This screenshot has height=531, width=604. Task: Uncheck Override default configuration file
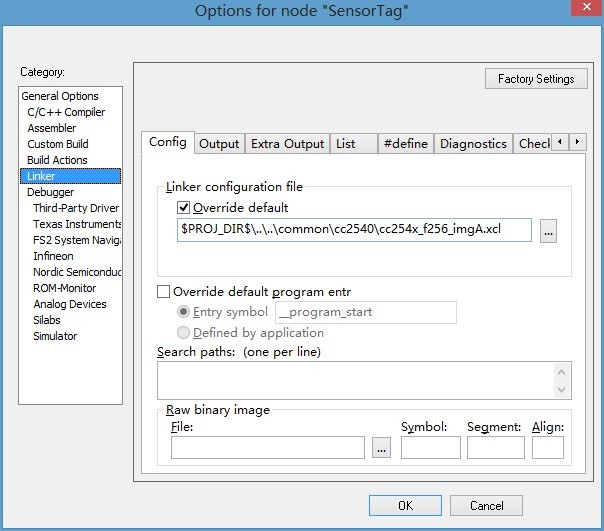tap(183, 208)
